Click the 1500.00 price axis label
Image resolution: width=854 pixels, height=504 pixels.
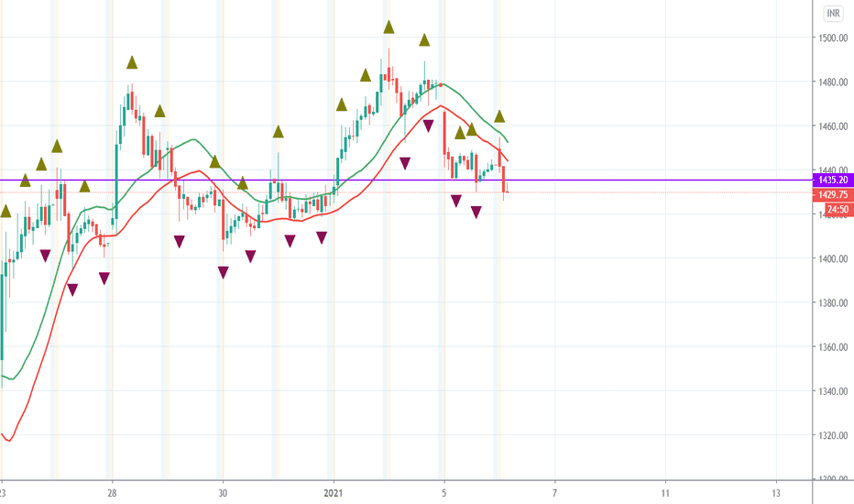pyautogui.click(x=833, y=38)
